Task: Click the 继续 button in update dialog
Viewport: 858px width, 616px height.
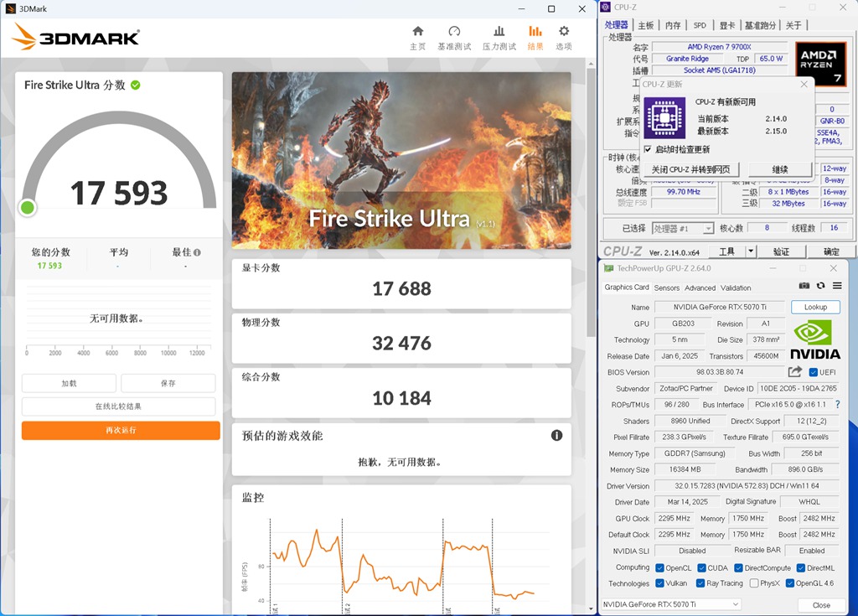Action: pyautogui.click(x=780, y=170)
